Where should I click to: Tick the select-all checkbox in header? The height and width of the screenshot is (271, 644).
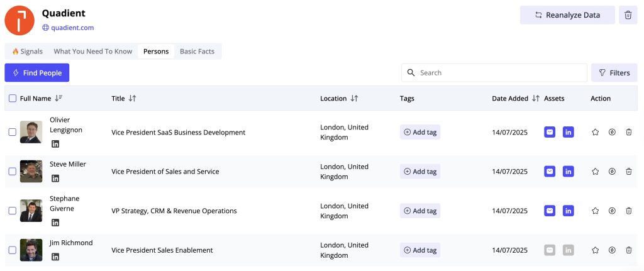click(x=13, y=98)
